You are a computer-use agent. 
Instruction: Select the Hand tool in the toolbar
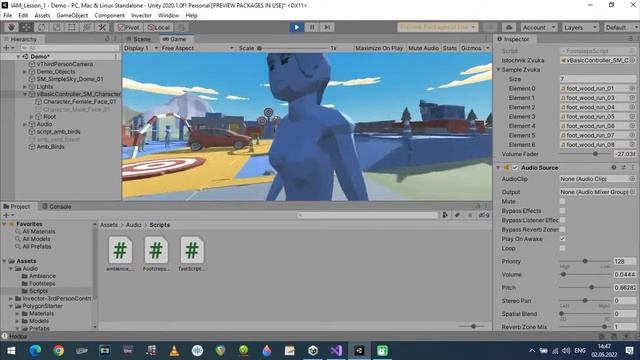11,27
